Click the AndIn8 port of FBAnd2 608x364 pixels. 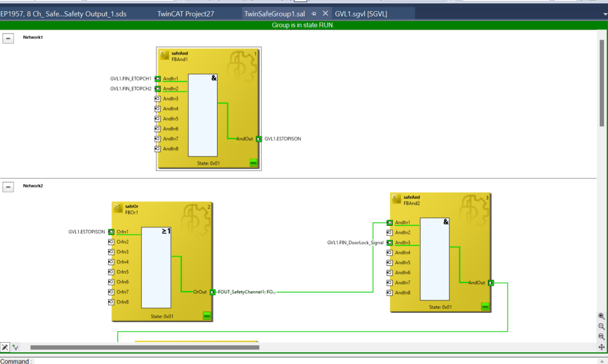click(x=390, y=293)
